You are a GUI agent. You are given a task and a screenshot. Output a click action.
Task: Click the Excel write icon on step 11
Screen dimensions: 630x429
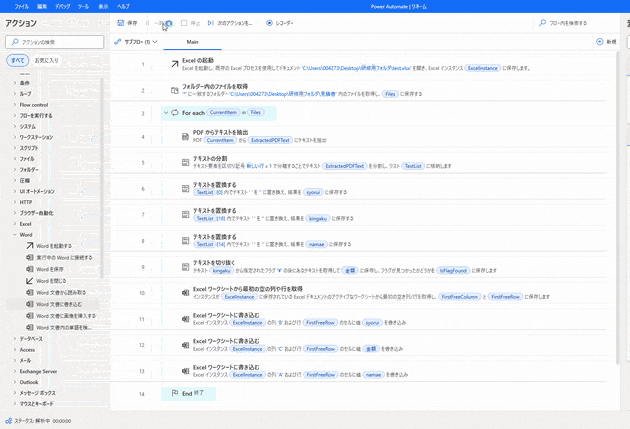point(185,319)
